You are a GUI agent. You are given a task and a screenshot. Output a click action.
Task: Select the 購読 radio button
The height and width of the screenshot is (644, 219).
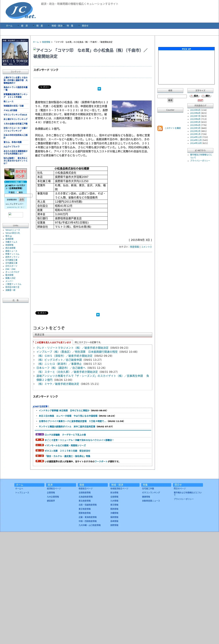click(x=10, y=192)
